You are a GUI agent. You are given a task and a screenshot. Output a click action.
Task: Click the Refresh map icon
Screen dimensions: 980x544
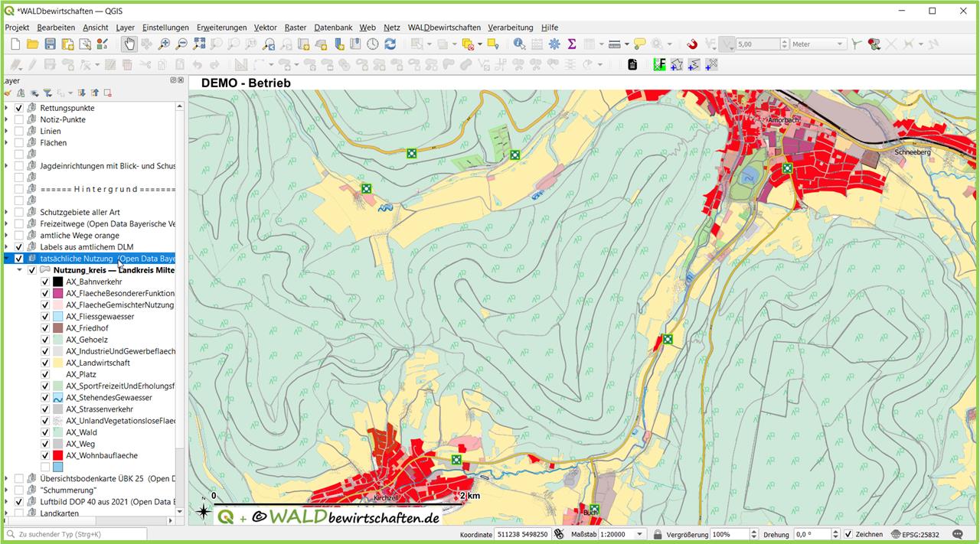pos(390,44)
